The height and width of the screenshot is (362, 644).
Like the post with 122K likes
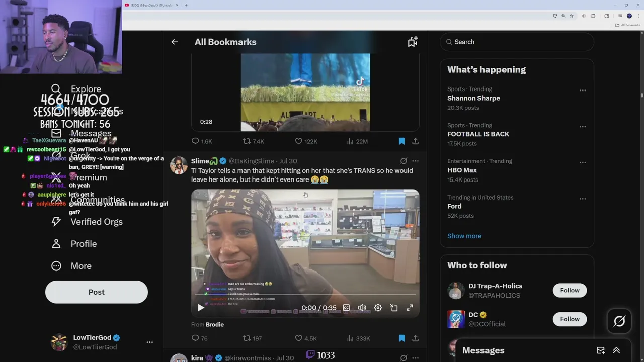point(306,142)
